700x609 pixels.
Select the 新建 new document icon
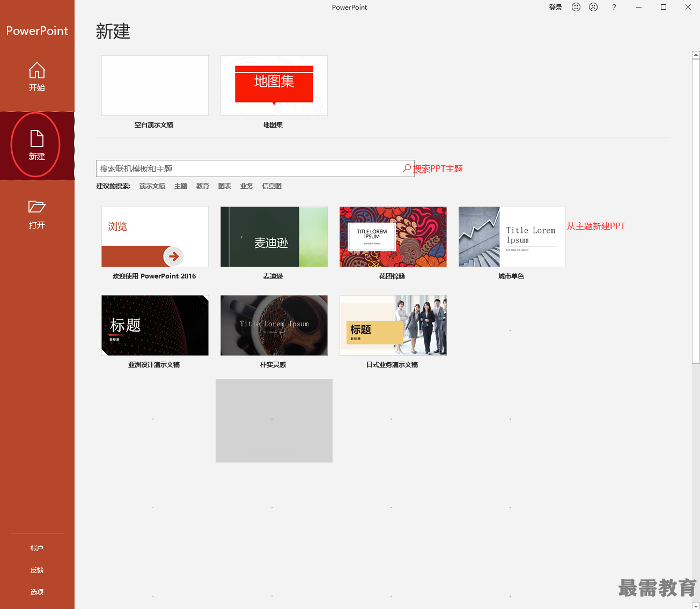37,138
